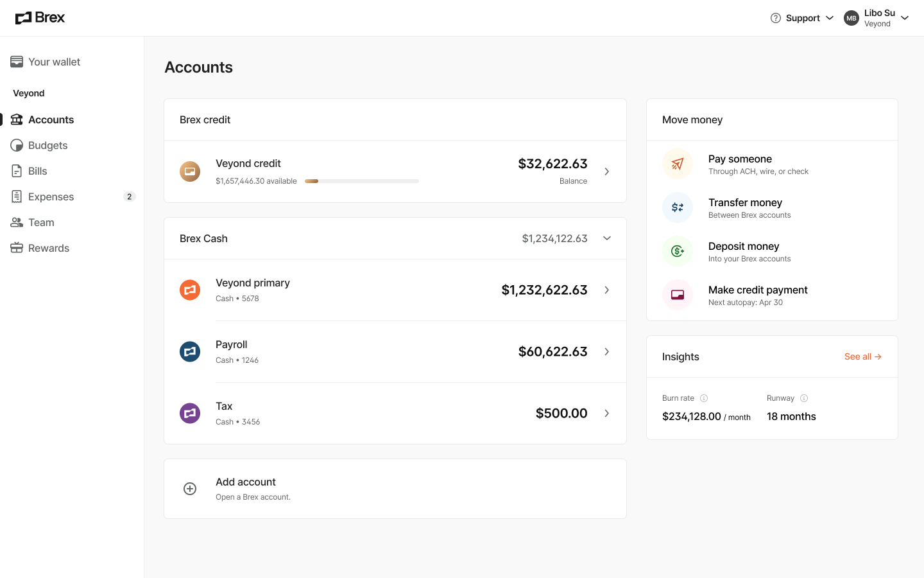Click the Support help icon
Viewport: 924px width, 578px height.
[x=776, y=18]
